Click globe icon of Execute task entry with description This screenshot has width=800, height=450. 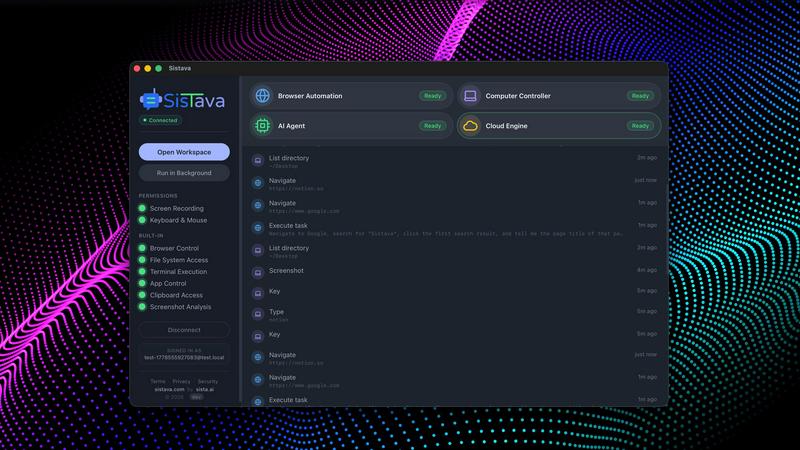pyautogui.click(x=258, y=228)
